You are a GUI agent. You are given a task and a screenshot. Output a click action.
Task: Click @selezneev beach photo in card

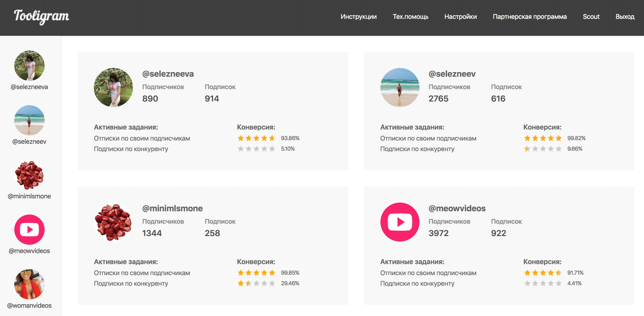(400, 87)
